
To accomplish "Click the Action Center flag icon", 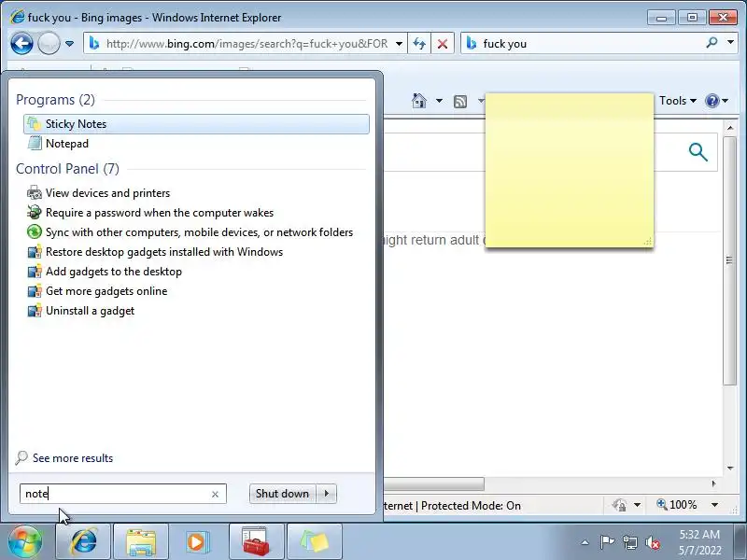I will [607, 542].
